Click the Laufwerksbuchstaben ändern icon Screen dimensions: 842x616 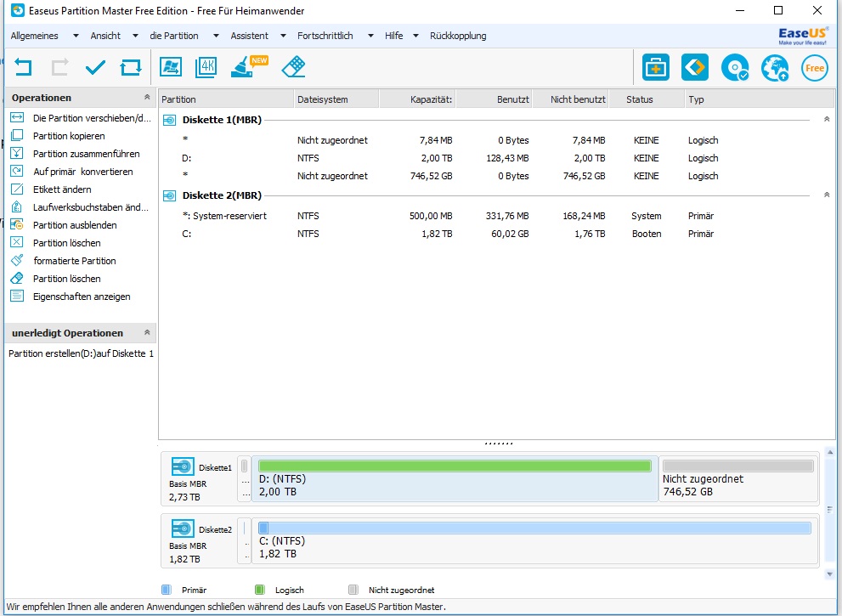(x=17, y=206)
